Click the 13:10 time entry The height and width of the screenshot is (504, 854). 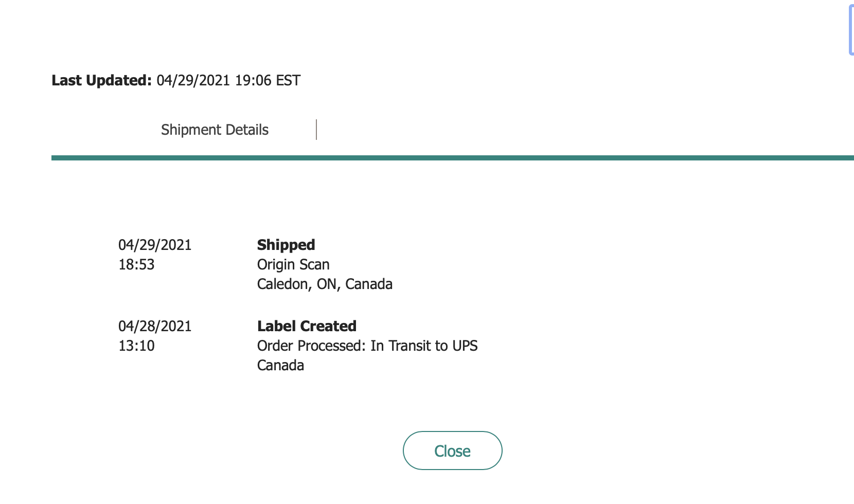[x=136, y=346]
